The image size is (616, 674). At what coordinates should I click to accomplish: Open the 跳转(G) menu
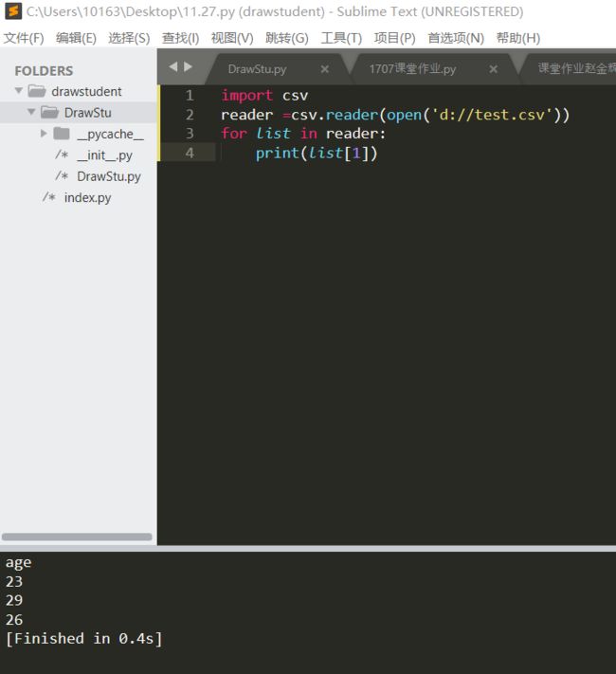click(x=287, y=38)
